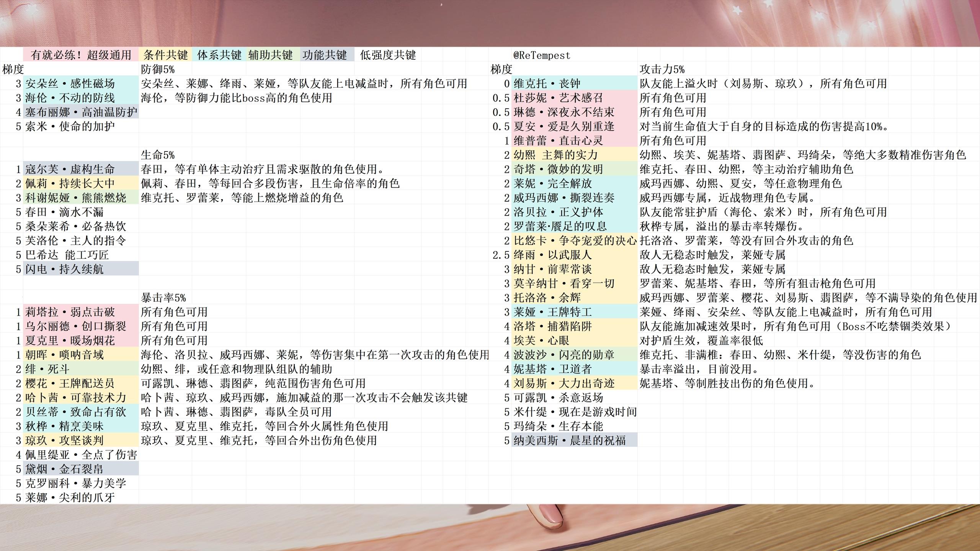This screenshot has height=551, width=980.
Task: Click cell 闪电·持久续航
Action: tap(64, 269)
